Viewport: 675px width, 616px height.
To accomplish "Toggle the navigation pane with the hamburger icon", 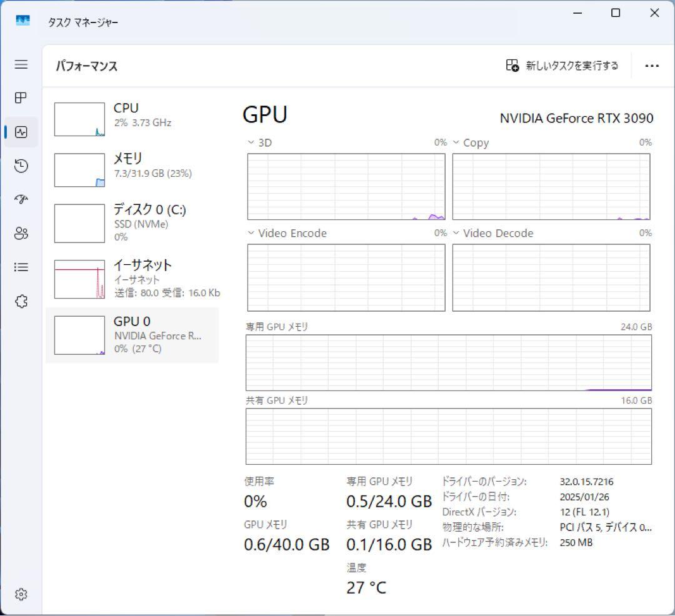I will point(21,64).
